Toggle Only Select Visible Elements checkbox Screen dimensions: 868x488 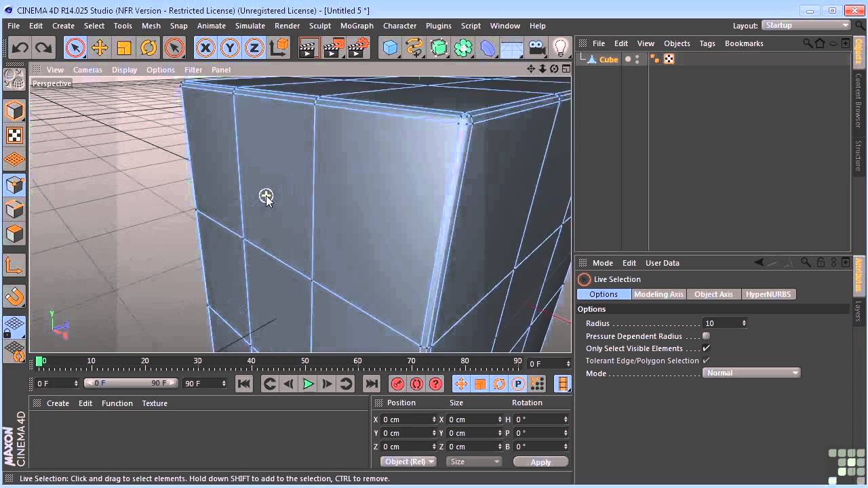(706, 348)
